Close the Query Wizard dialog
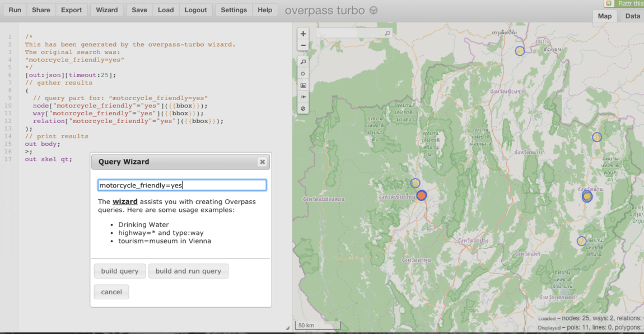Viewport: 644px width, 334px height. (263, 162)
